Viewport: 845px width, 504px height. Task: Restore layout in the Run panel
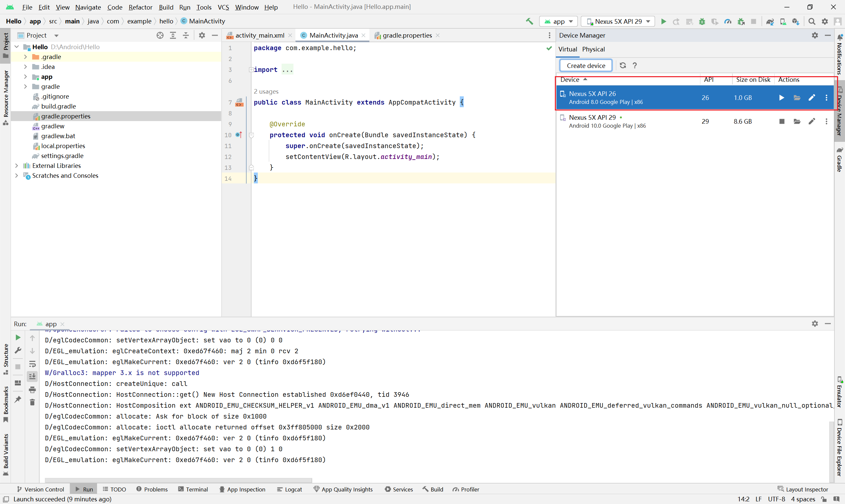click(18, 383)
